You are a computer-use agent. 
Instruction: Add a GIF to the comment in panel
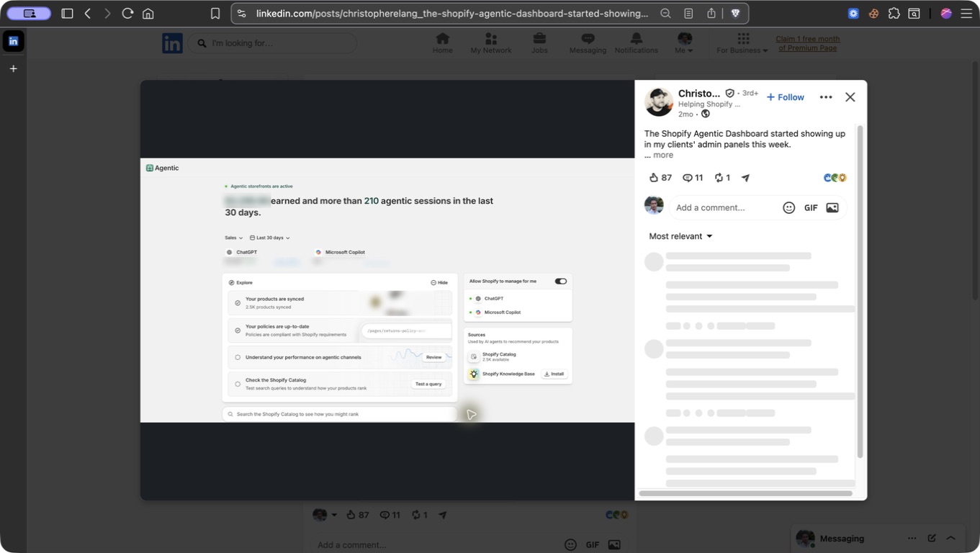pos(811,207)
